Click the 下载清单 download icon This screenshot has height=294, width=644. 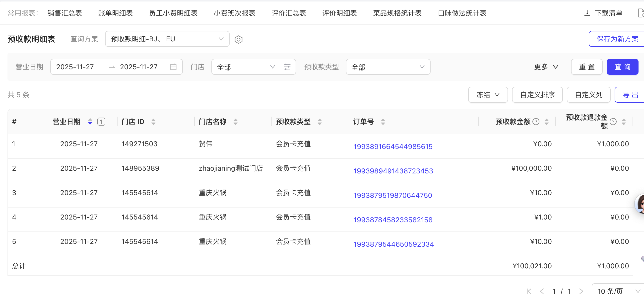pos(587,13)
